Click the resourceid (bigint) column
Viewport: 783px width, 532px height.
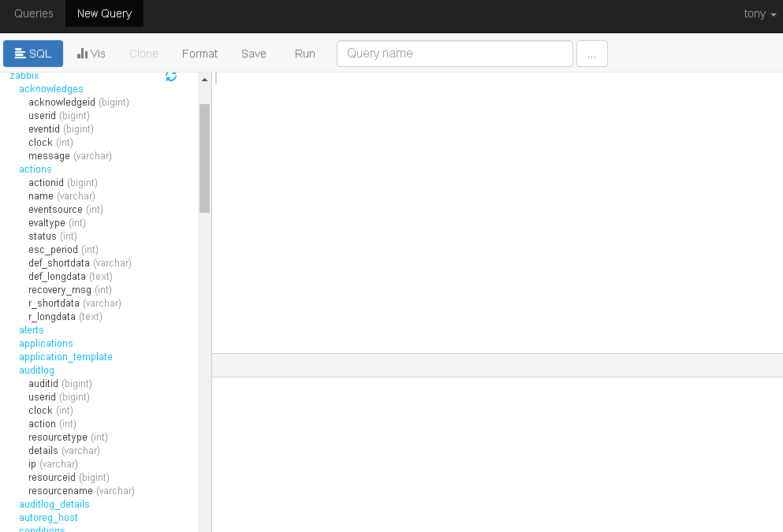click(x=69, y=478)
